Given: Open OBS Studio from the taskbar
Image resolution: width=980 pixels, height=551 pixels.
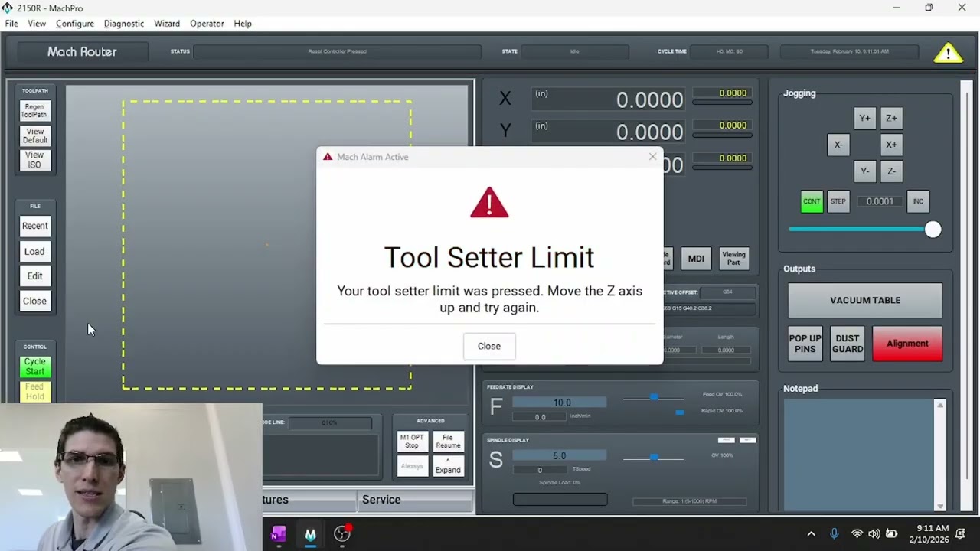Looking at the screenshot, I should pyautogui.click(x=342, y=533).
